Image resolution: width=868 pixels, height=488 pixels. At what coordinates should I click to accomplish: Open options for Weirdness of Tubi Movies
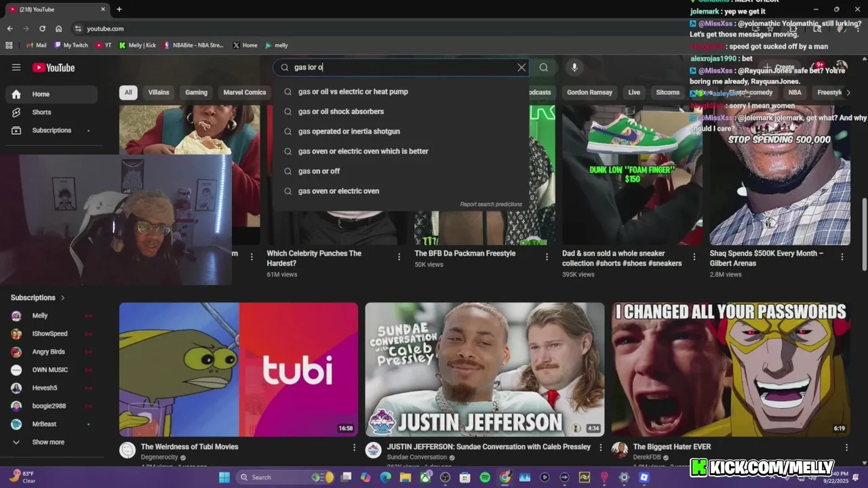coord(354,447)
